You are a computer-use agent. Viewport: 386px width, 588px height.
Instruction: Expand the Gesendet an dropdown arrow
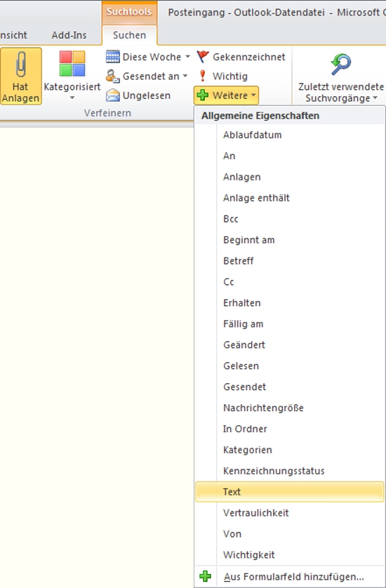pos(185,76)
